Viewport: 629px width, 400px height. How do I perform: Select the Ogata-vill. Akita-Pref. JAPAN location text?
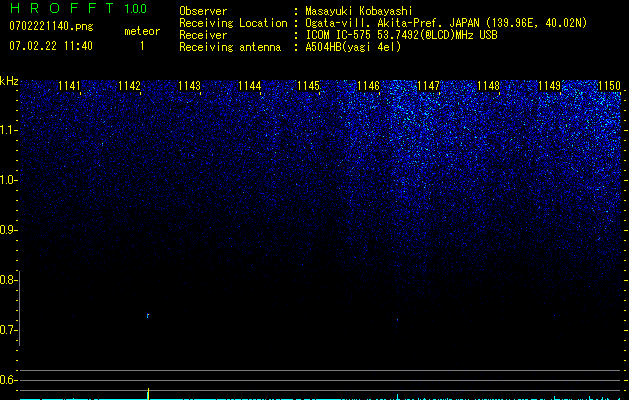[x=446, y=23]
